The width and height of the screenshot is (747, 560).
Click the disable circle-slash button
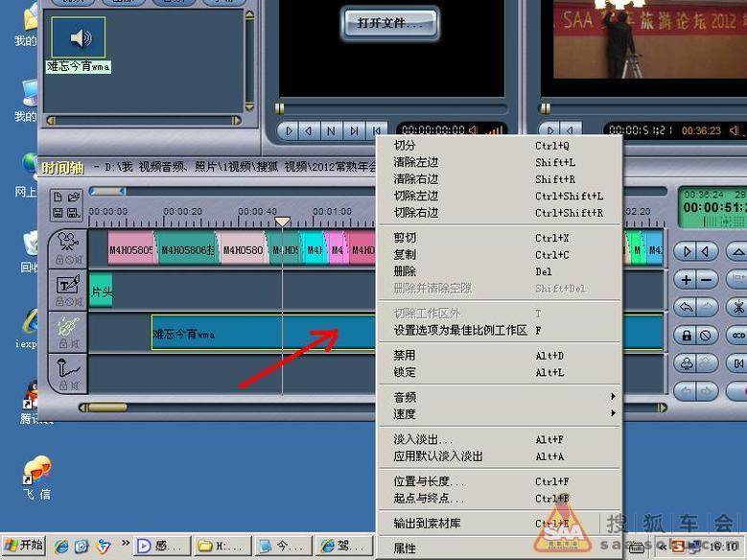pos(706,335)
